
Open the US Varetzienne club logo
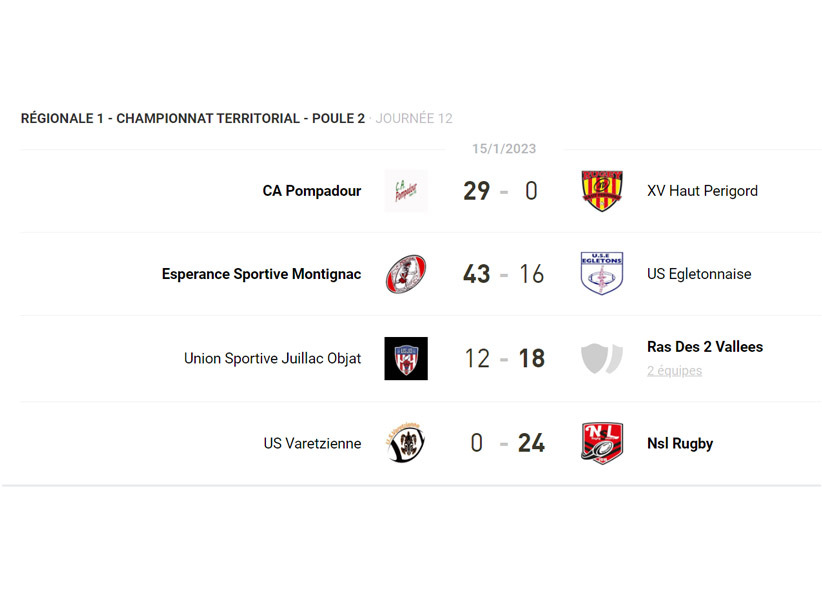405,443
